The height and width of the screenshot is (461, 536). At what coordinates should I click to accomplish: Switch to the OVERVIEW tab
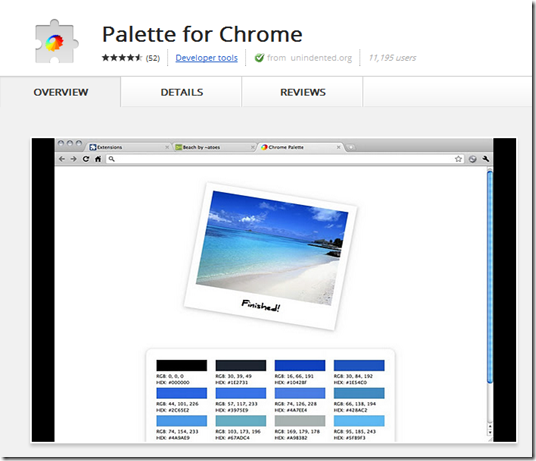[x=61, y=92]
